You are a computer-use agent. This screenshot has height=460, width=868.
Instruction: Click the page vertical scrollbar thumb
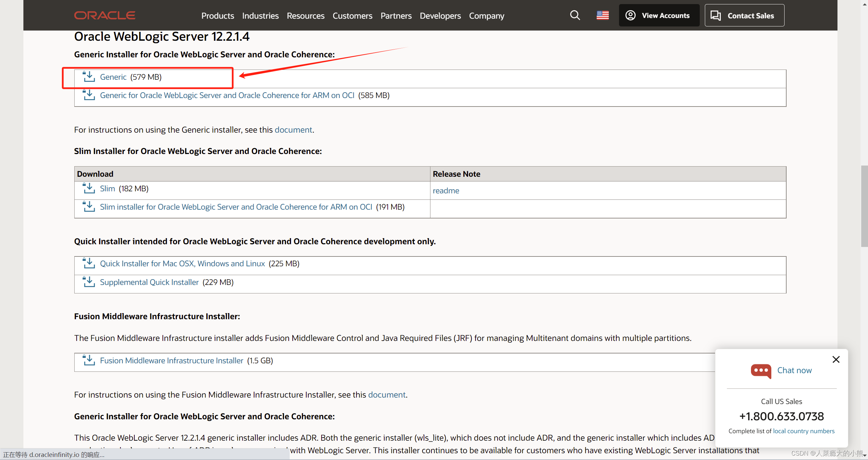[x=864, y=206]
